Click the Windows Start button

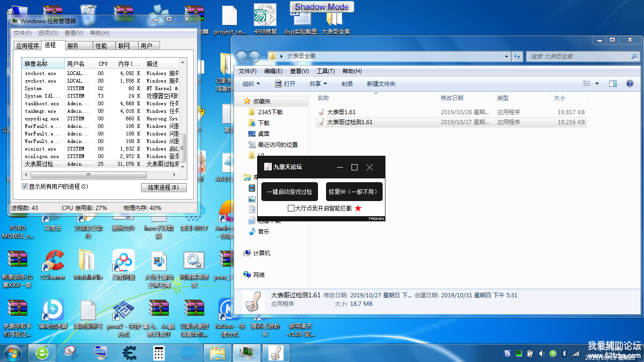13,353
